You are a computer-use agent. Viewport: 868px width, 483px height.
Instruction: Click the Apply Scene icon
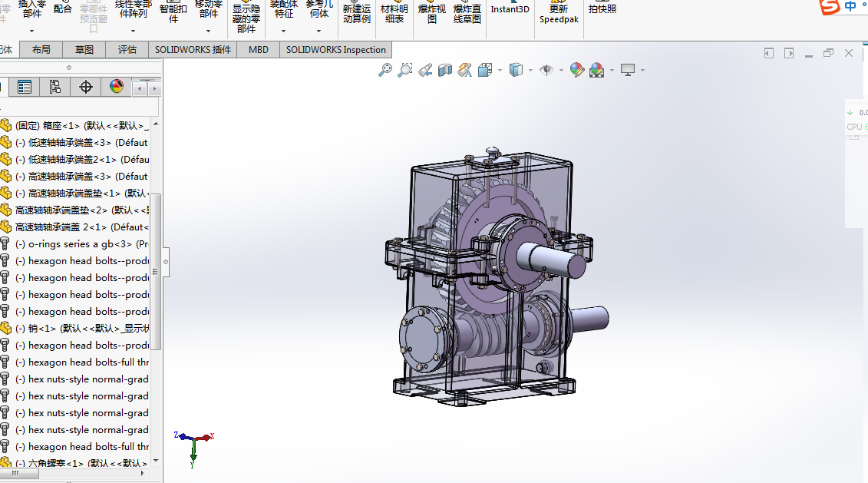tap(596, 70)
